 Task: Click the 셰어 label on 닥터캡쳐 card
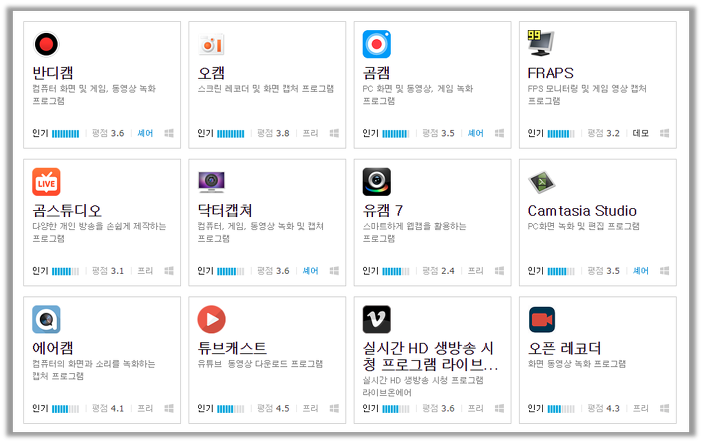(310, 271)
